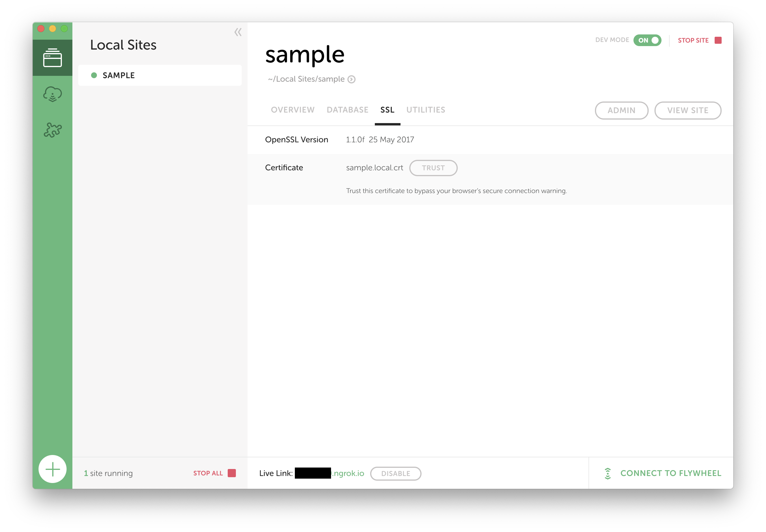The height and width of the screenshot is (532, 766).
Task: Open the Add-ons puzzle icon
Action: click(x=52, y=130)
